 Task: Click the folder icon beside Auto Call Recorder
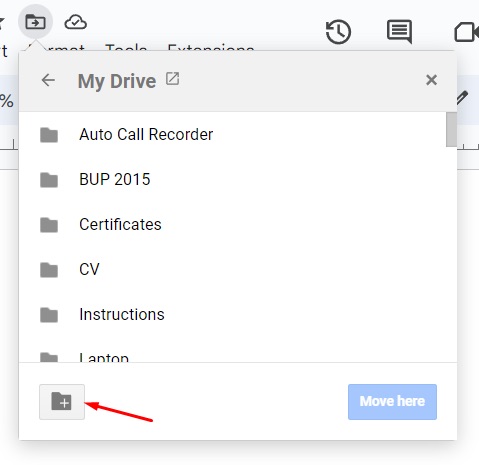point(49,135)
